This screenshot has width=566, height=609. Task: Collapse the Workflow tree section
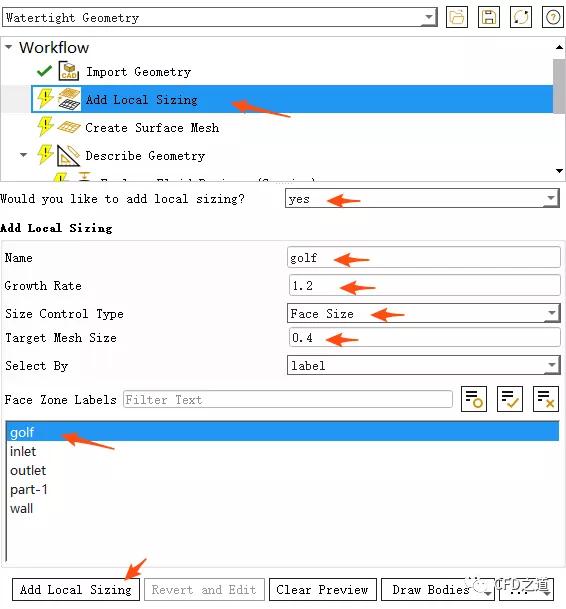point(8,47)
